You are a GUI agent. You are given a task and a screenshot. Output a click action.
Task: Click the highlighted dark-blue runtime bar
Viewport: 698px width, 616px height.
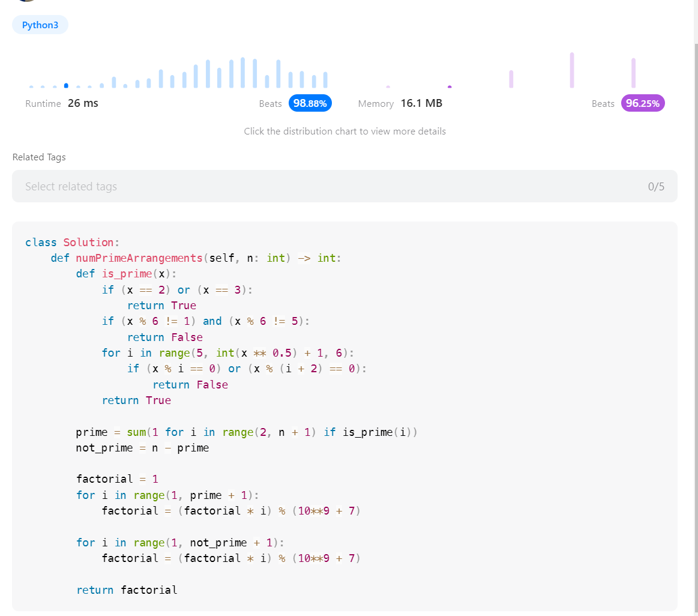66,85
